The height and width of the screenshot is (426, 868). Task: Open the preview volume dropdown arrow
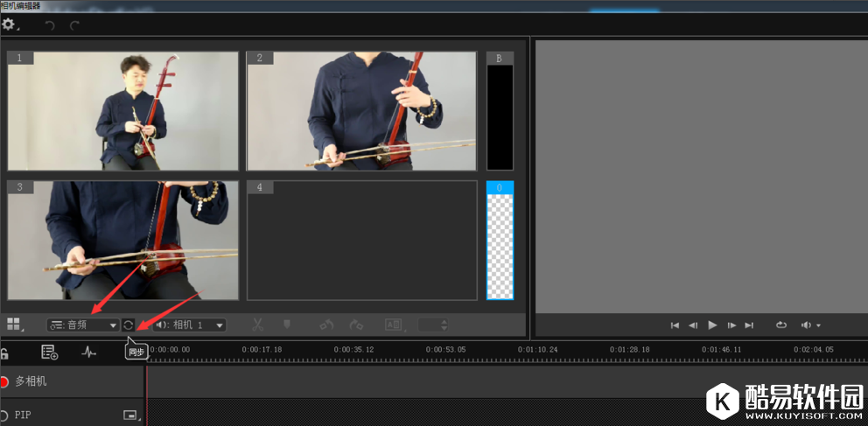[818, 325]
